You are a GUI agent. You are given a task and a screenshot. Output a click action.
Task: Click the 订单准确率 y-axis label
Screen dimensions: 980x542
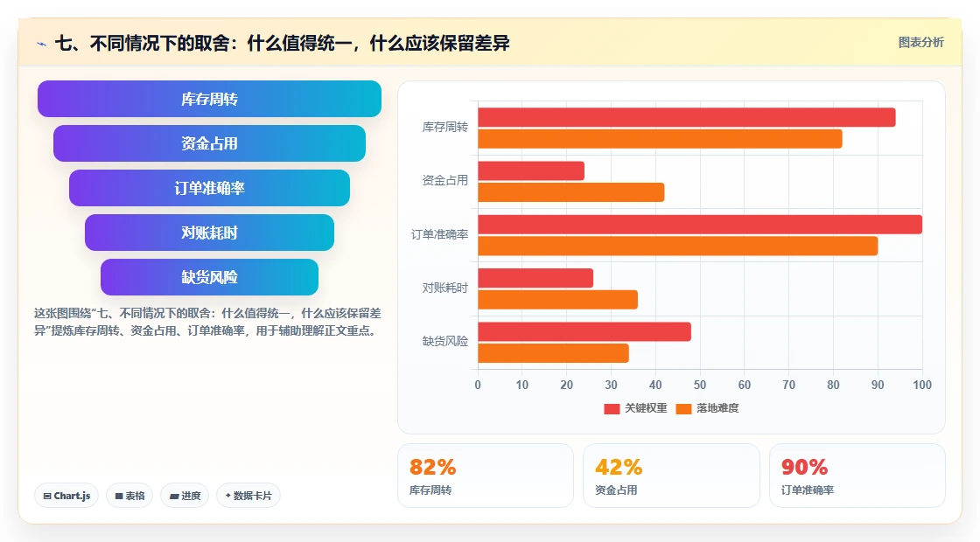[439, 234]
